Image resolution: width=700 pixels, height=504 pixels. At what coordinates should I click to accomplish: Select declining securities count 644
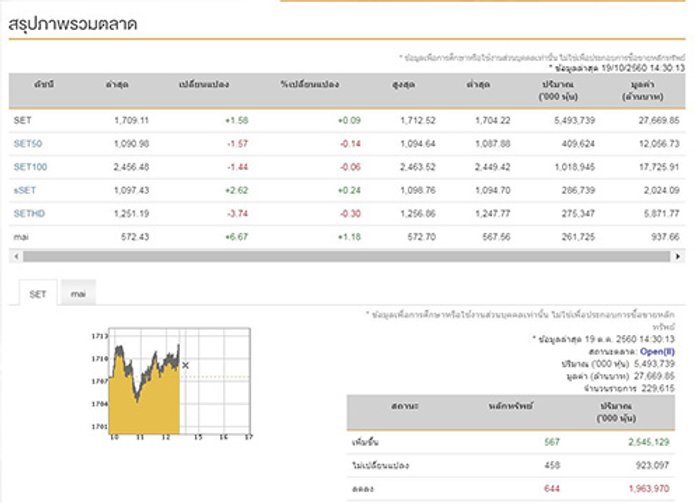552,488
